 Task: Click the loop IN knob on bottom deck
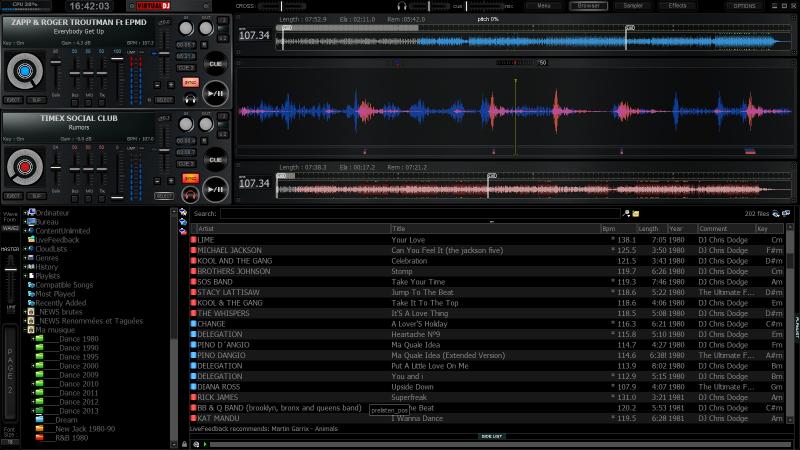coord(186,124)
